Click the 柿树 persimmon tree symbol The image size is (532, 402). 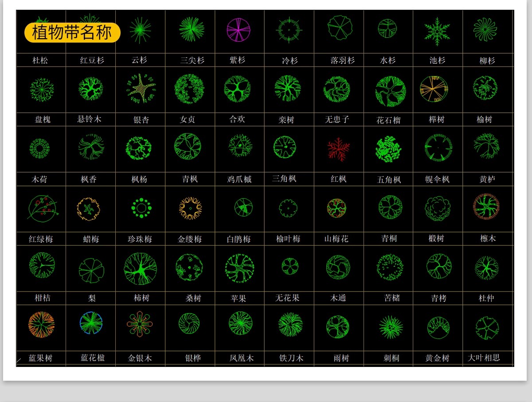pos(140,268)
